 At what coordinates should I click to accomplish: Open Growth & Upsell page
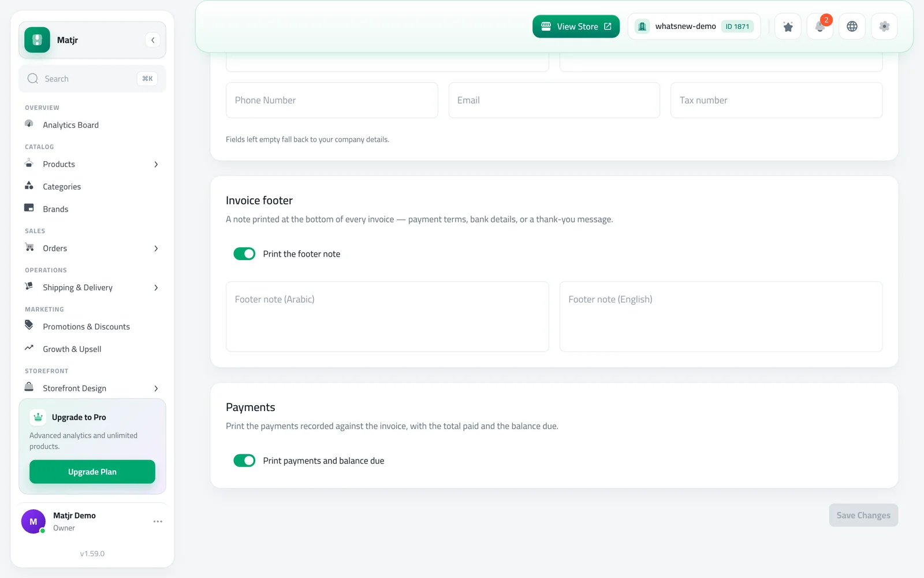point(92,349)
